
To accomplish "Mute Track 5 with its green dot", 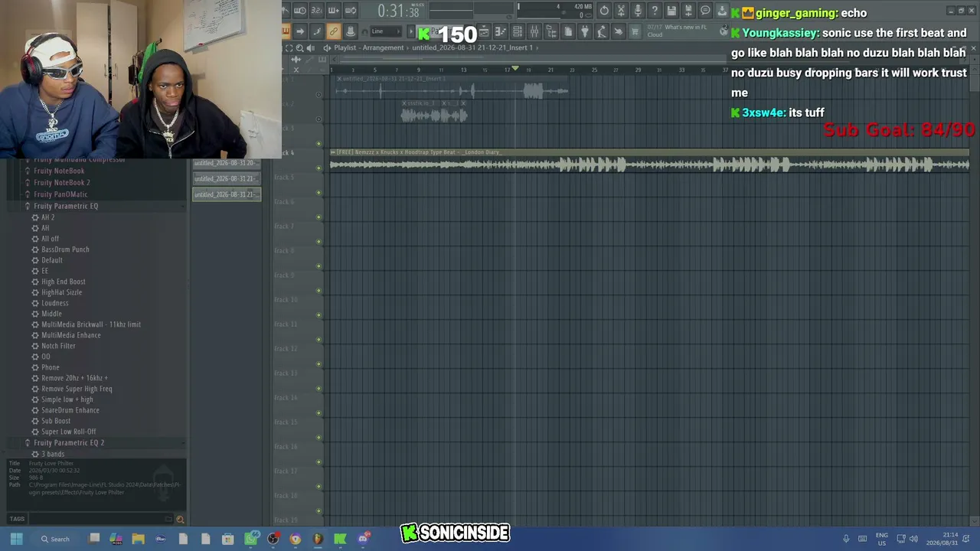I will (x=319, y=193).
